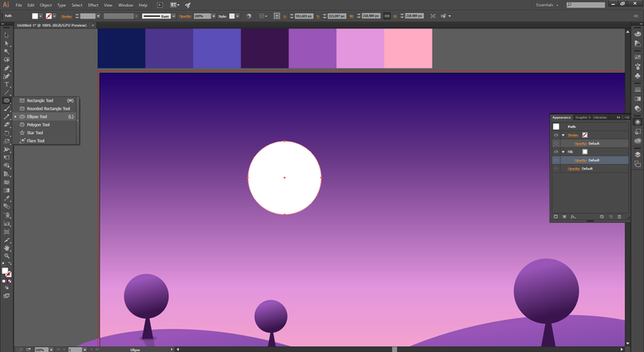644x352 pixels.
Task: Clear appearance in Appearance panel
Action: (602, 216)
